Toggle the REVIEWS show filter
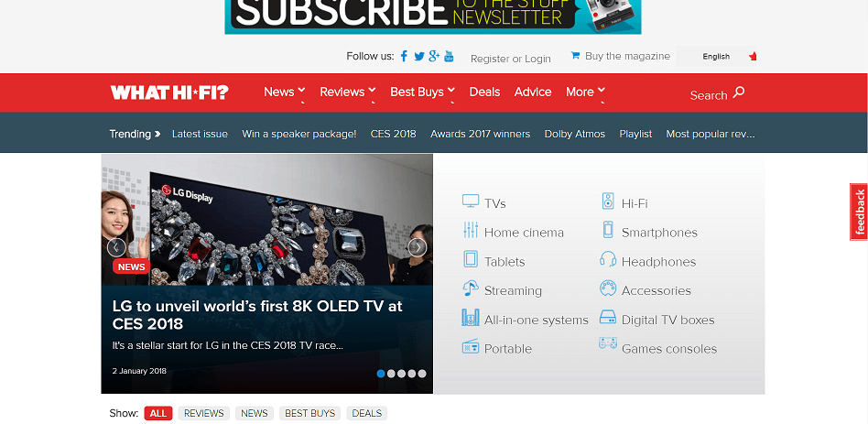Image resolution: width=868 pixels, height=424 pixels. coord(203,414)
